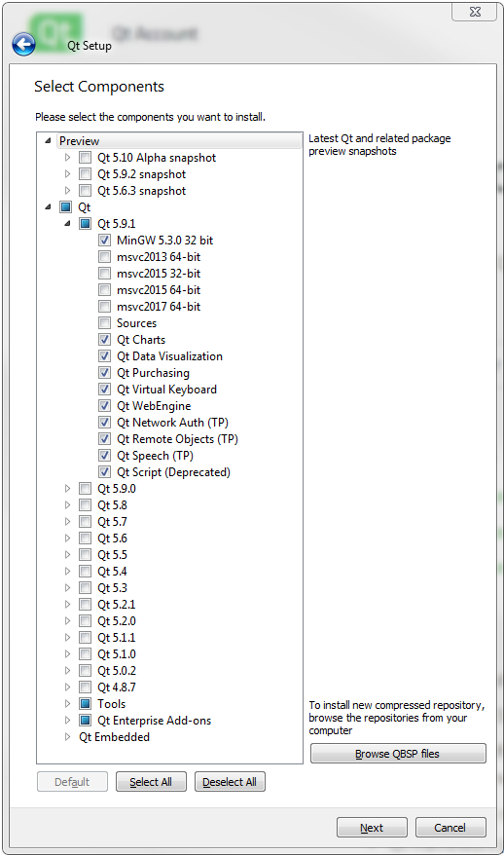Viewport: 504px width, 855px height.
Task: Expand the Qt 5.2.1 node
Action: (x=67, y=604)
